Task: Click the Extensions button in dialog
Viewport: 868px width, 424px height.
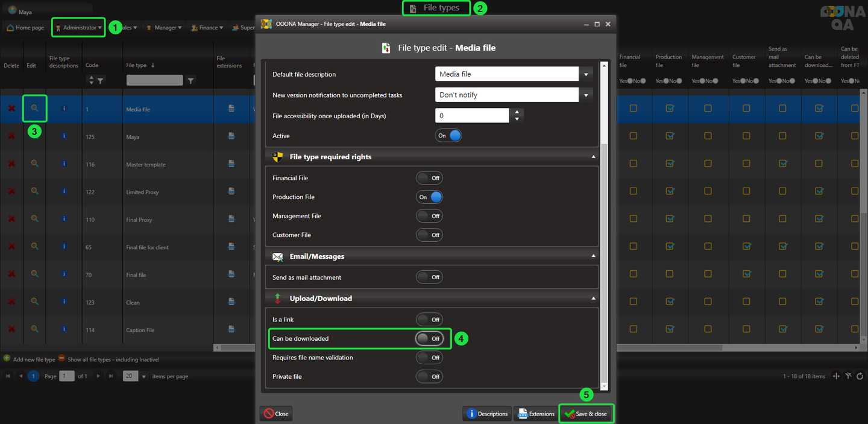Action: coord(536,414)
